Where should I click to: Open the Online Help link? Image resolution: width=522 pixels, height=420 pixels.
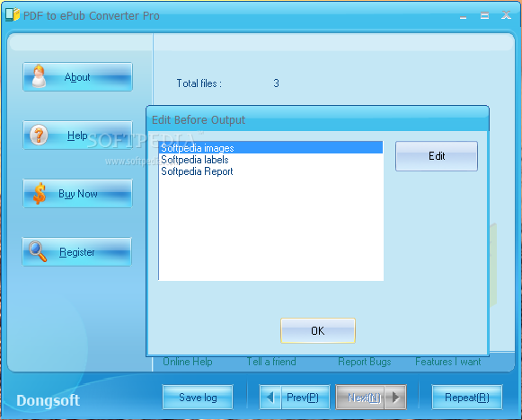[188, 362]
